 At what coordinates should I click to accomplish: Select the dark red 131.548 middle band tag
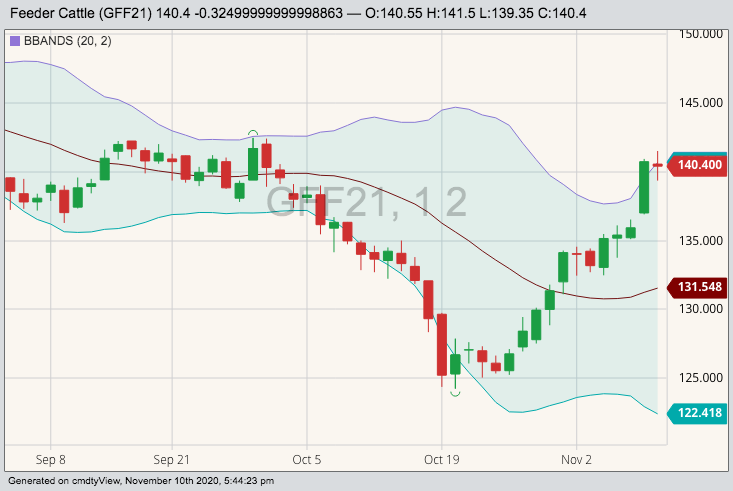point(696,287)
